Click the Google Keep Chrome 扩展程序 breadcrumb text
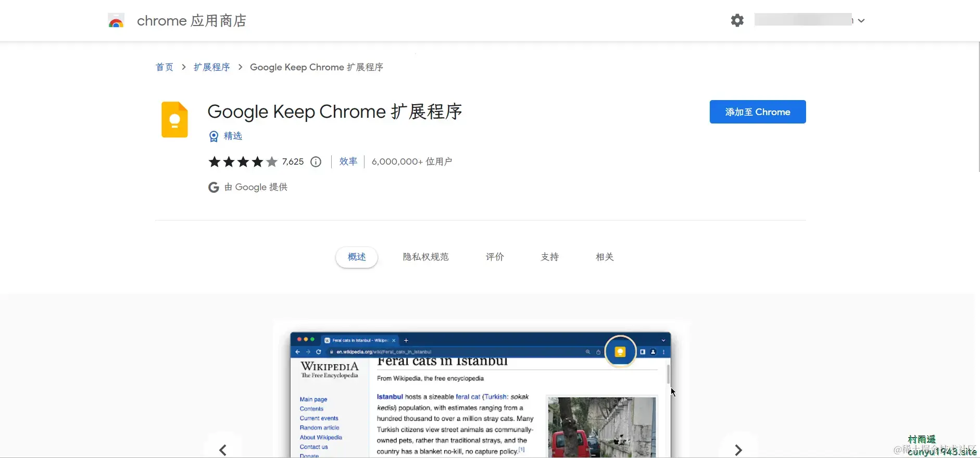Image resolution: width=980 pixels, height=458 pixels. pyautogui.click(x=317, y=67)
